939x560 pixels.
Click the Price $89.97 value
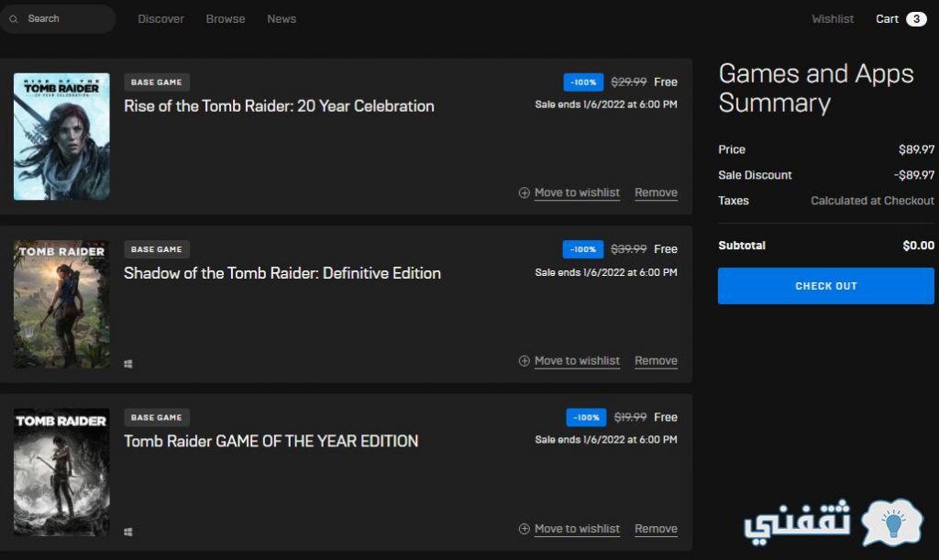click(916, 149)
